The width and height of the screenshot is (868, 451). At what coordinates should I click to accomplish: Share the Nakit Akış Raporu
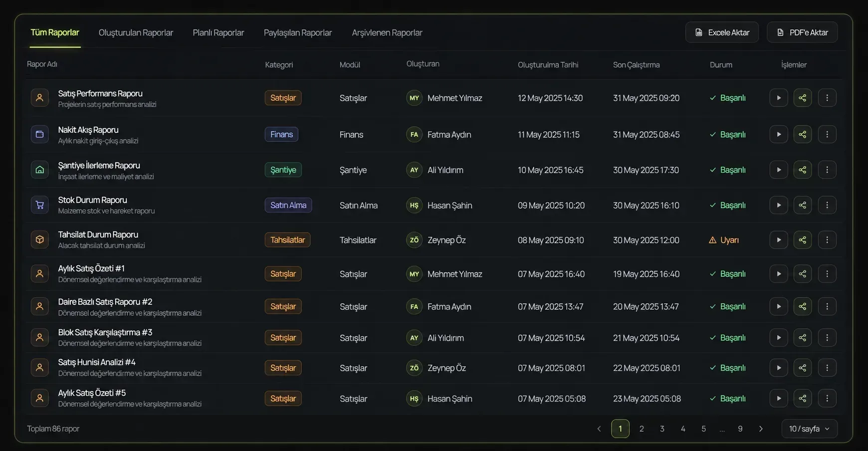point(802,134)
